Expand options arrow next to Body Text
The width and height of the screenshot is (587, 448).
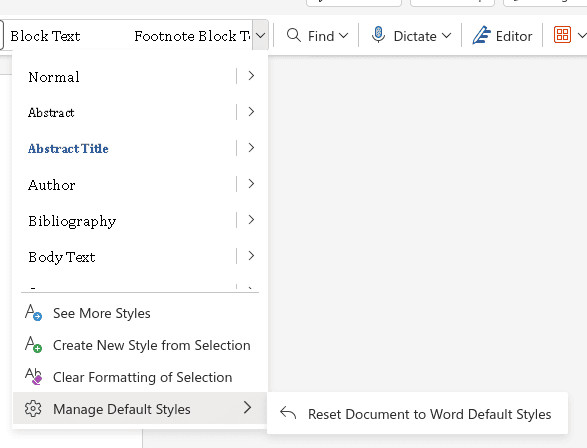[251, 256]
